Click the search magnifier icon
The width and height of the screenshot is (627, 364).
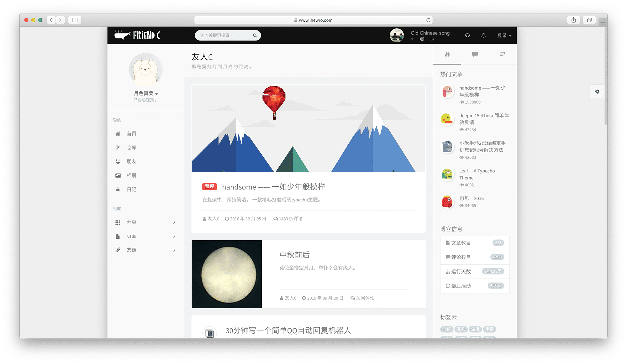255,35
